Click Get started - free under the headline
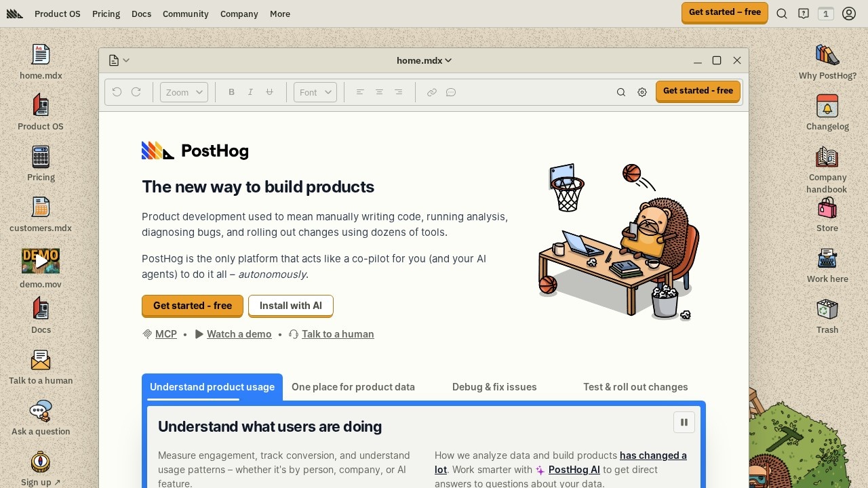The width and height of the screenshot is (868, 488). coord(193,306)
